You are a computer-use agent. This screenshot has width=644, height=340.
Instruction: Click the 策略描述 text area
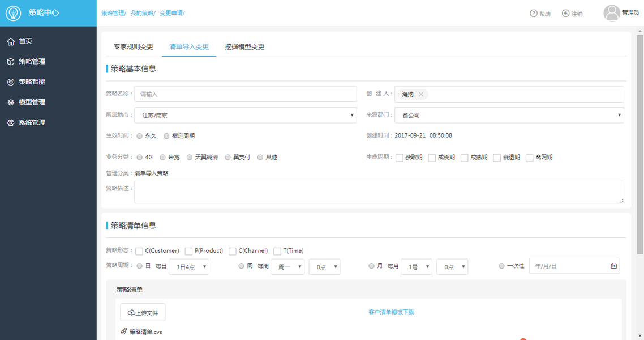click(379, 192)
